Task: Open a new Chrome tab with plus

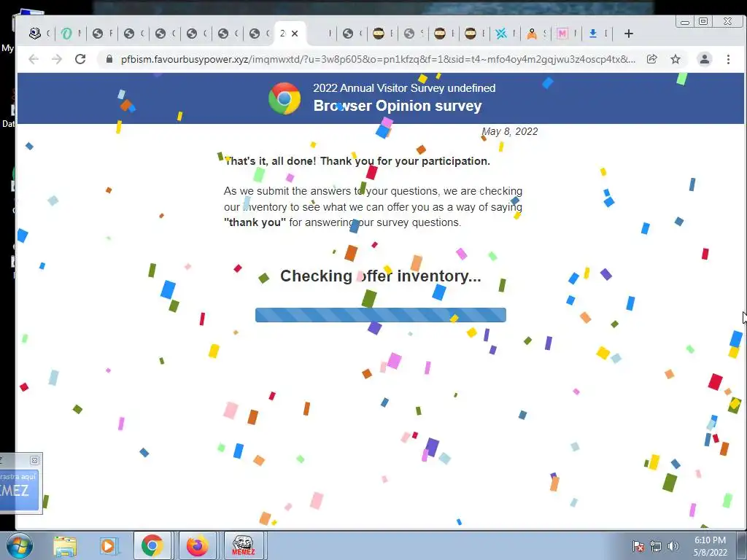Action: (628, 34)
